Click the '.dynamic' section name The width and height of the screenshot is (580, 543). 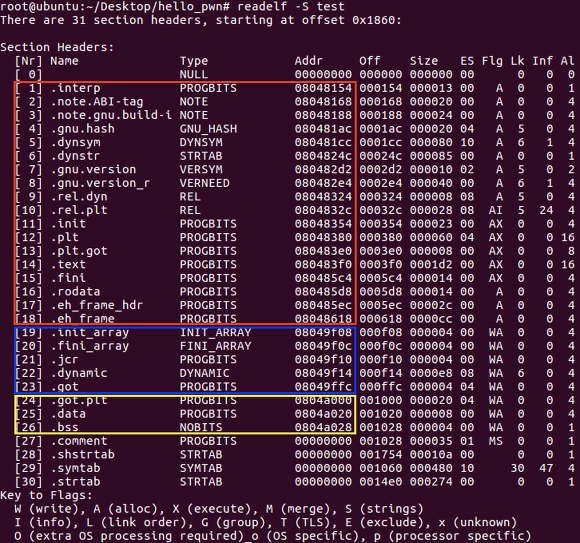click(79, 373)
